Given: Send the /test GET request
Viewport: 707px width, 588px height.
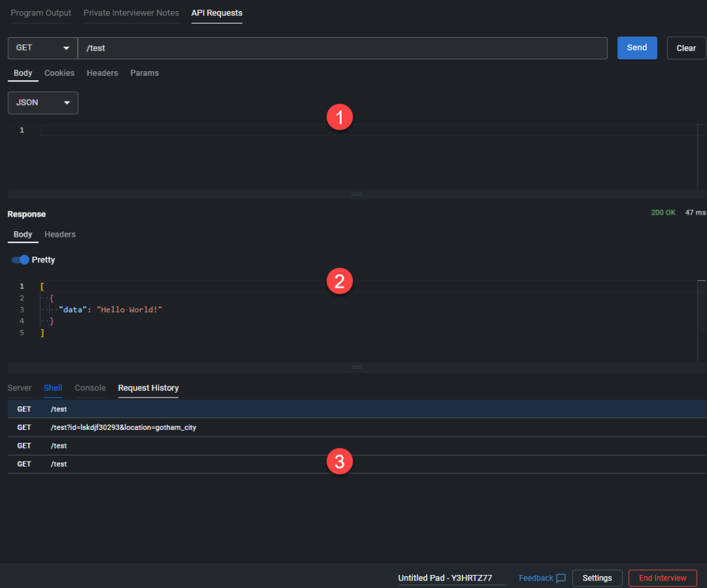Looking at the screenshot, I should pos(637,48).
